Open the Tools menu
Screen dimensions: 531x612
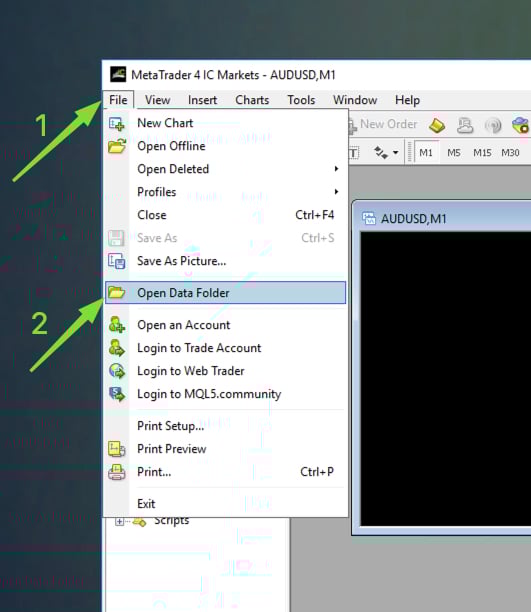coord(301,100)
